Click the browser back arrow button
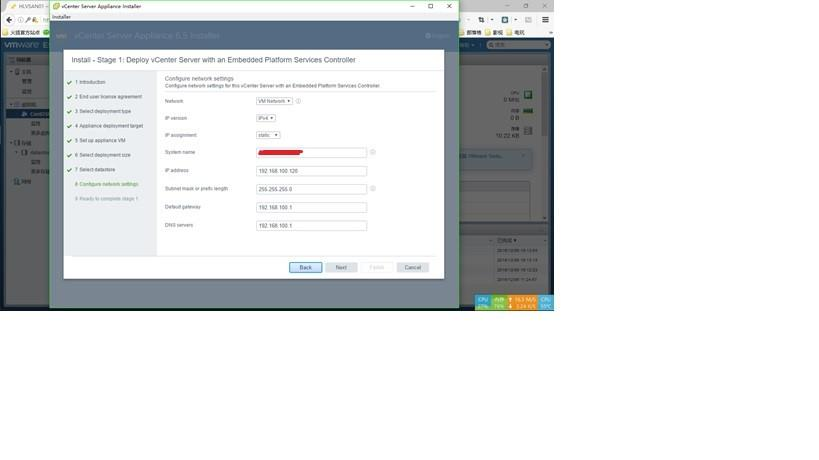The height and width of the screenshot is (460, 819). tap(9, 20)
